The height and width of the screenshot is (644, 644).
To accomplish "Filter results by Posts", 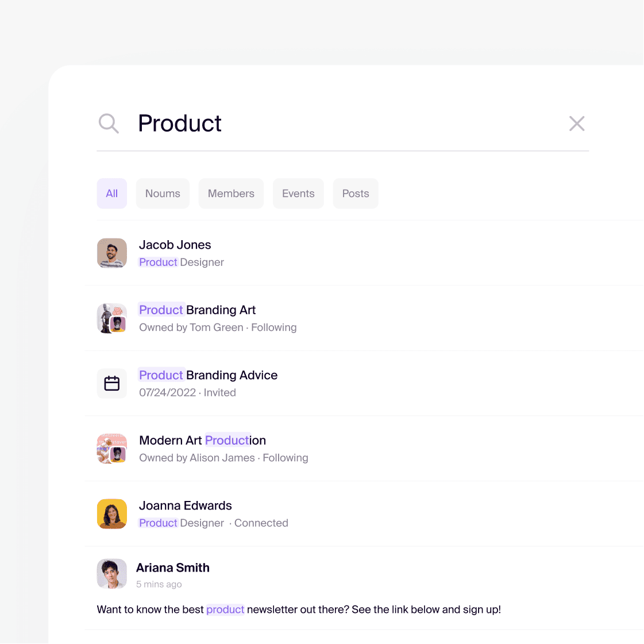I will click(356, 194).
